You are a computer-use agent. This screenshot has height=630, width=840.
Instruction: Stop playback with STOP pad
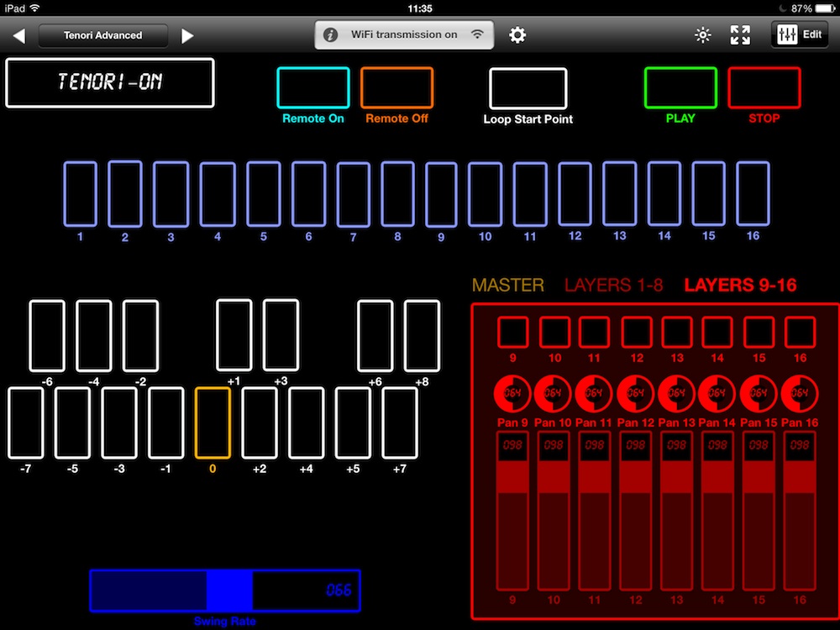point(764,88)
